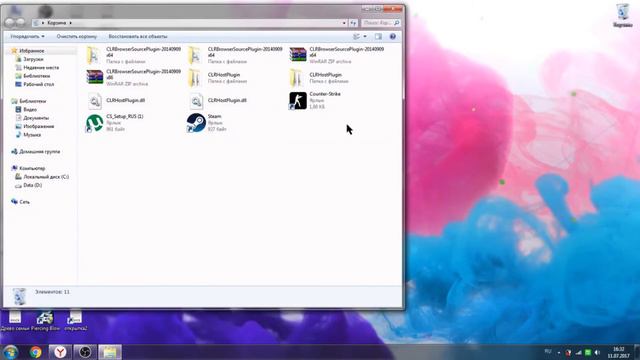This screenshot has height=360, width=640.
Task: Click Очистить корзину button
Action: pos(76,36)
